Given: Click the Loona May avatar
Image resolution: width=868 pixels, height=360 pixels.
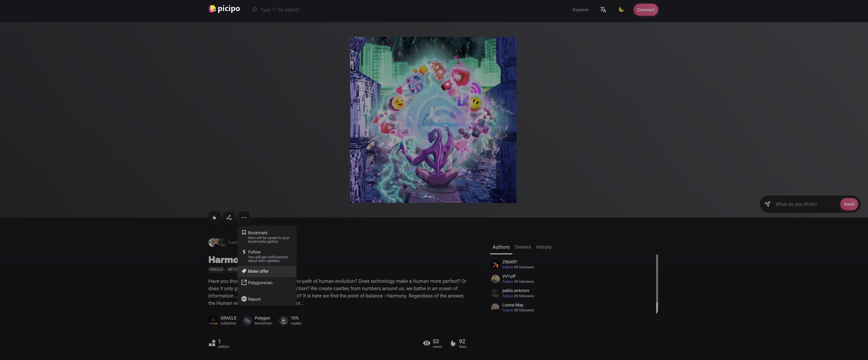Looking at the screenshot, I should click(x=495, y=308).
